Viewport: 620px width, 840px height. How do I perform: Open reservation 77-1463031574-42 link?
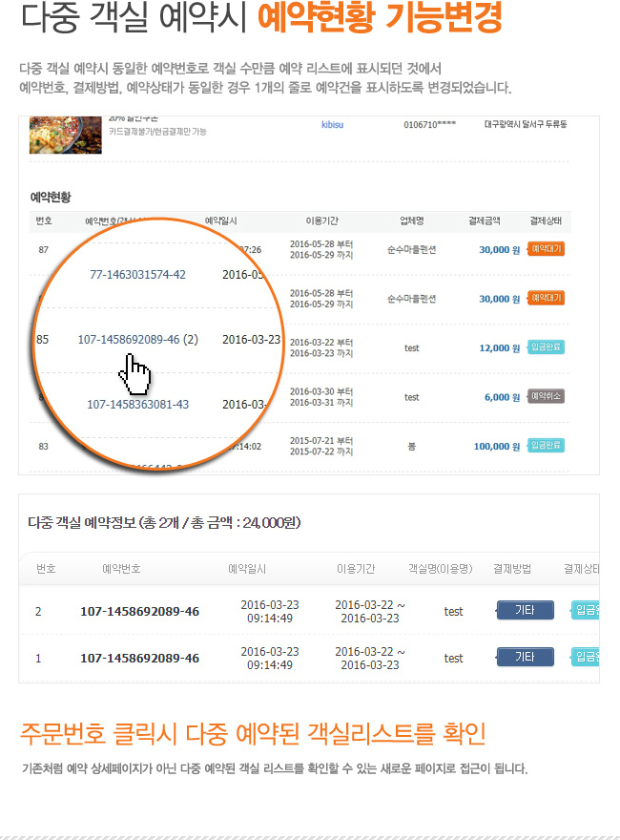click(137, 275)
